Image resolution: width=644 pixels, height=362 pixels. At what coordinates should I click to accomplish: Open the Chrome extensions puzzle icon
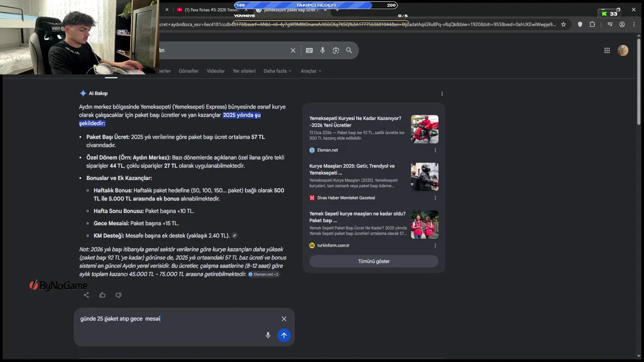pos(592,24)
